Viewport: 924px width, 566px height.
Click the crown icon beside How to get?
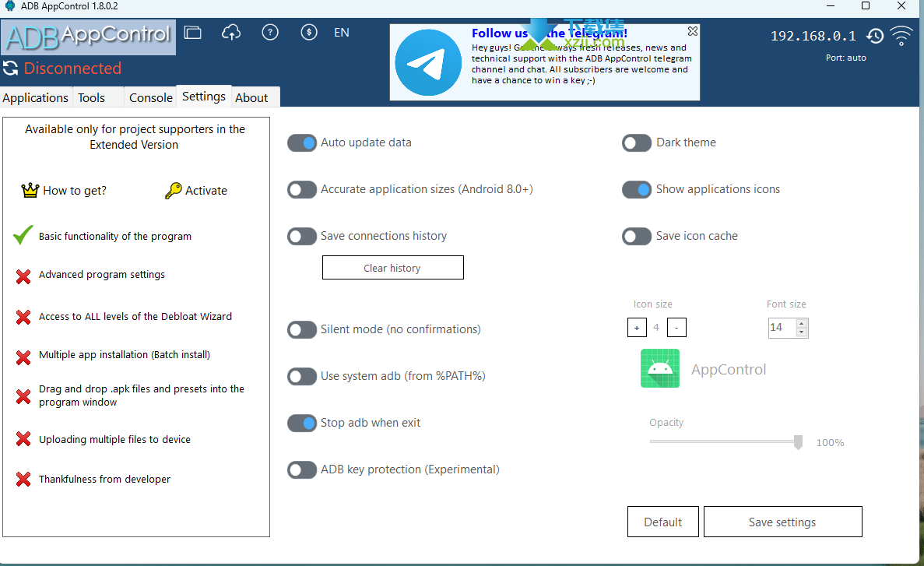tap(30, 190)
